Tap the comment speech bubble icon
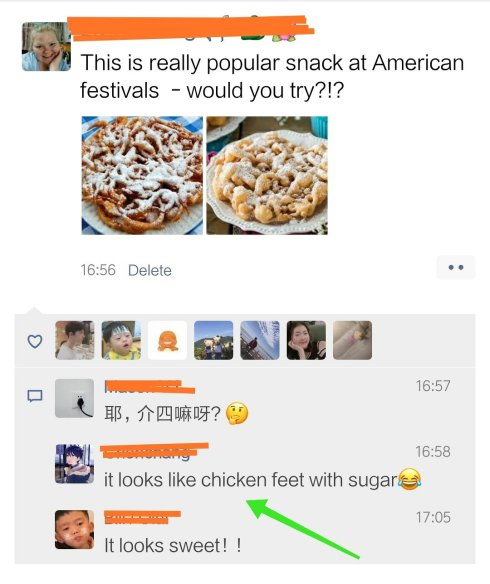 tap(35, 396)
